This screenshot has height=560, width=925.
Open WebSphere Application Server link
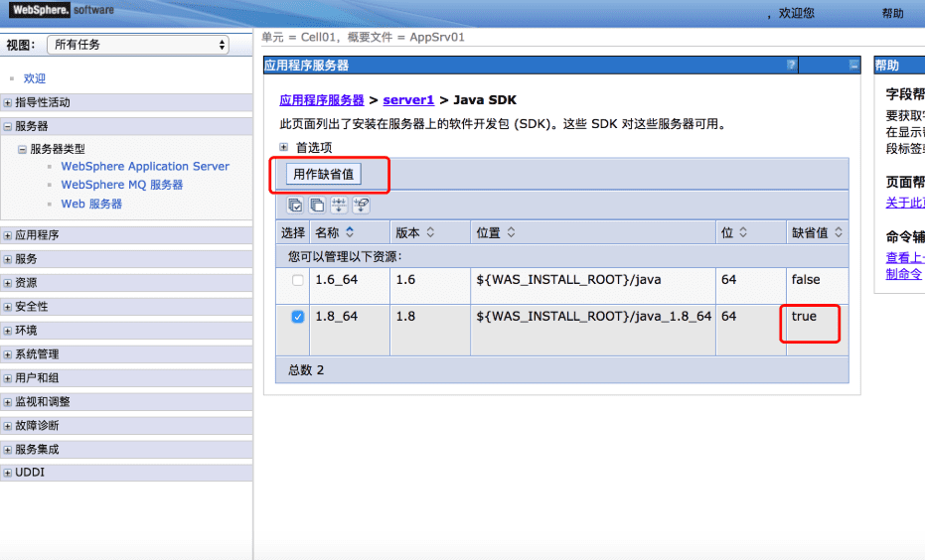[x=145, y=166]
